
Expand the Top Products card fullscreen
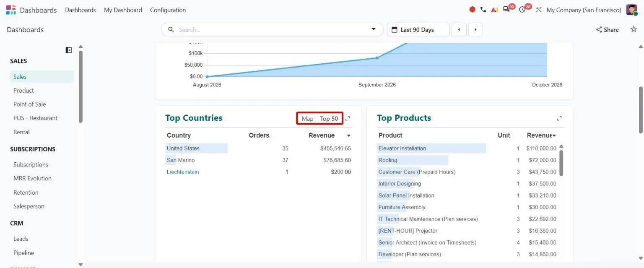pos(559,119)
